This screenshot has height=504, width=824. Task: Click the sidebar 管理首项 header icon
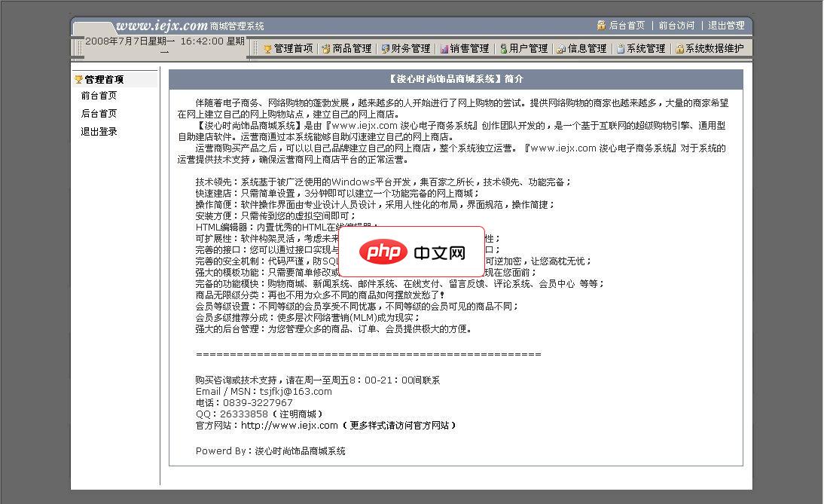(x=80, y=78)
